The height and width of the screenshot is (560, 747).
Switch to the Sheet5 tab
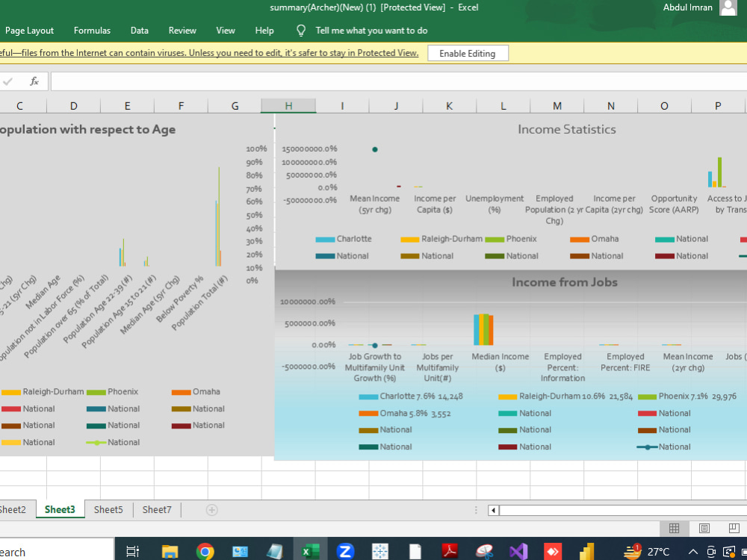tap(108, 510)
